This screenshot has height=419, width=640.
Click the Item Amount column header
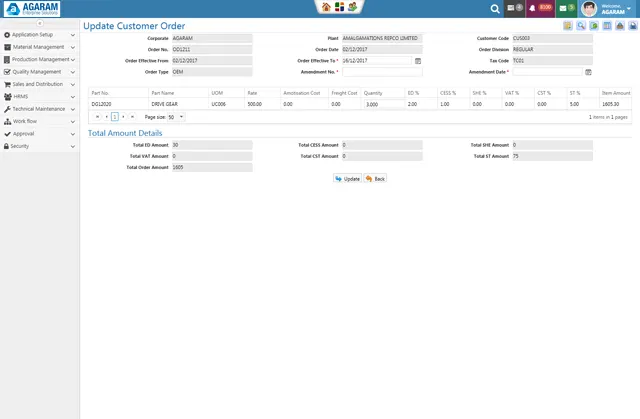[x=615, y=93]
